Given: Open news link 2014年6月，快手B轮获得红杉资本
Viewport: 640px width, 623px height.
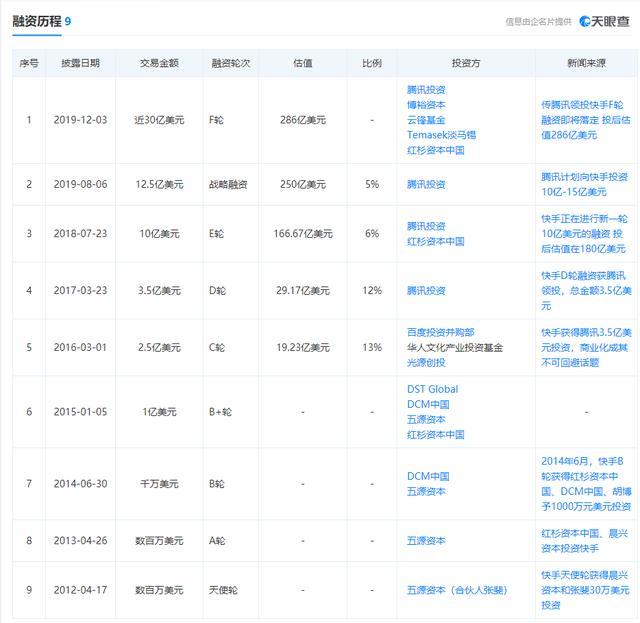Looking at the screenshot, I should click(x=586, y=484).
